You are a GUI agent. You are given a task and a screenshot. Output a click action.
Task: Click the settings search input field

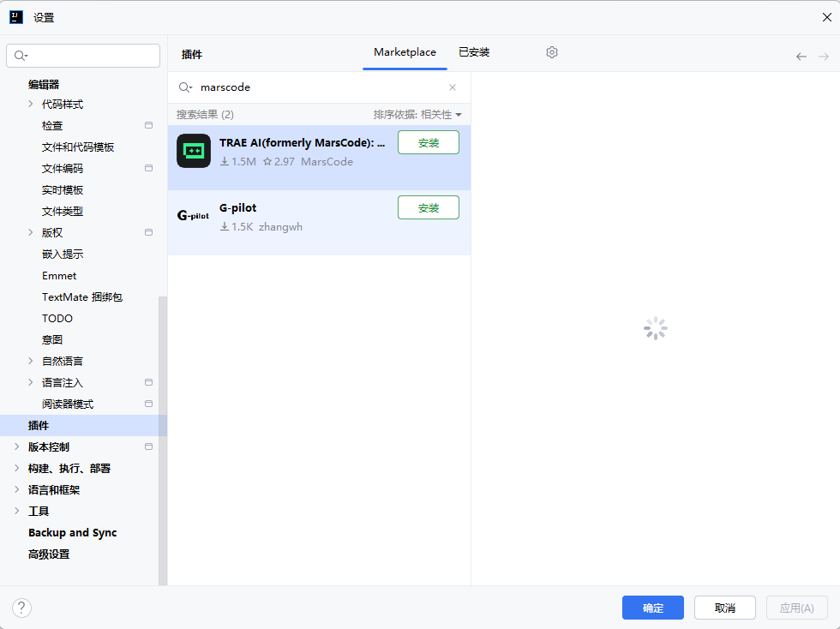click(x=90, y=56)
